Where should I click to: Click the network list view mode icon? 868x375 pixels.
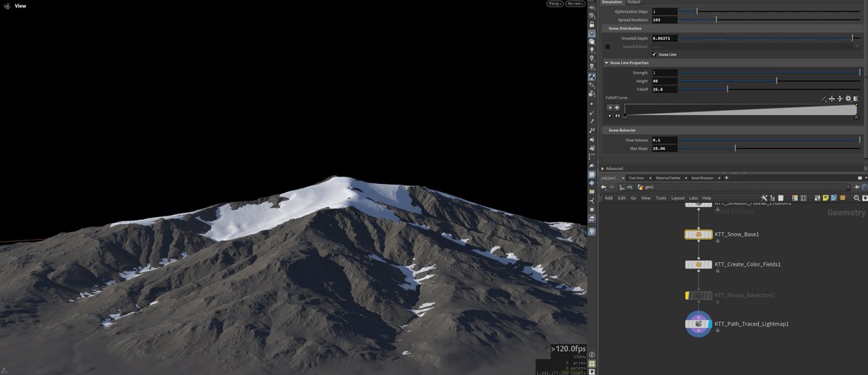click(780, 198)
